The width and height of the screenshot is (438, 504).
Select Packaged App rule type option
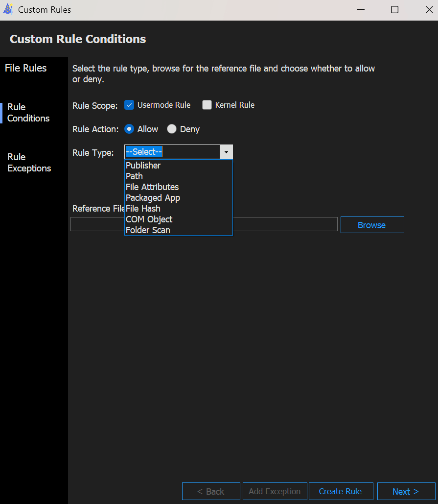[153, 198]
